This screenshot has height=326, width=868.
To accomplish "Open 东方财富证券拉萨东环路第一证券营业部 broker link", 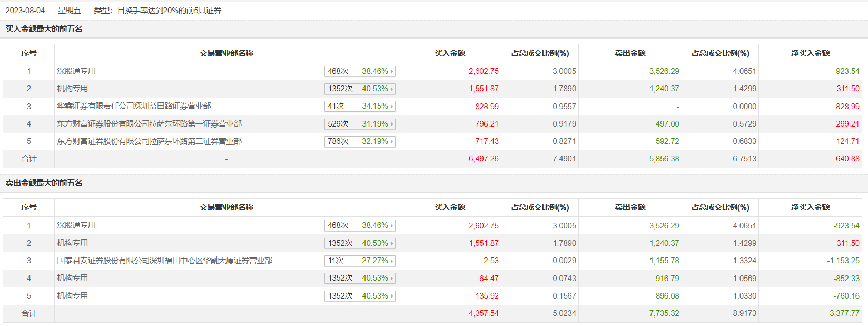I will click(149, 124).
